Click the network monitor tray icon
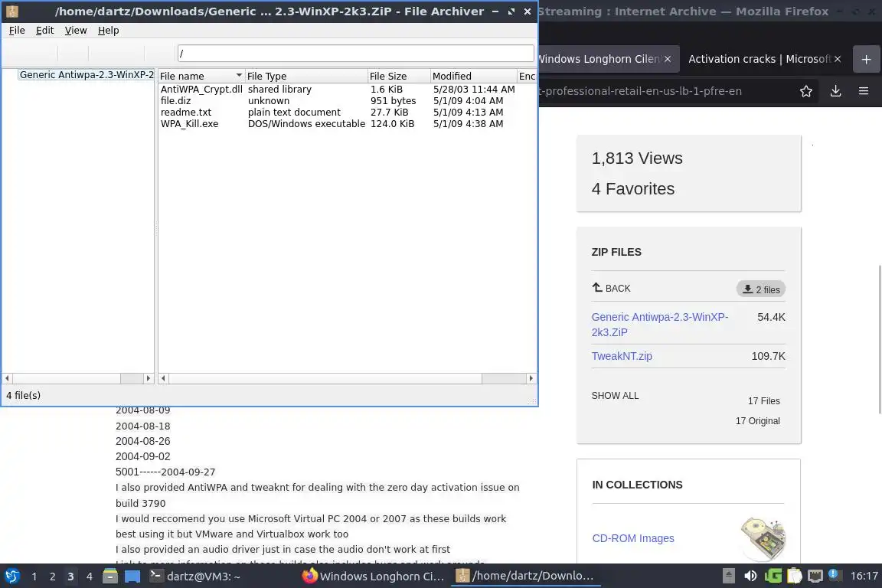The image size is (882, 588). (x=815, y=576)
